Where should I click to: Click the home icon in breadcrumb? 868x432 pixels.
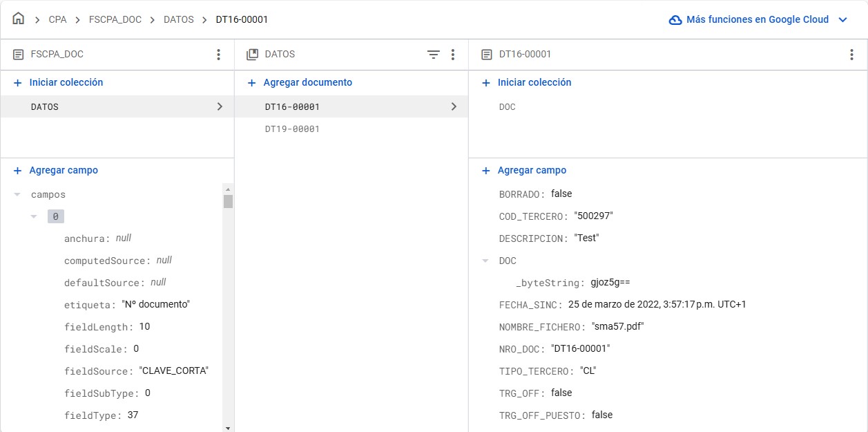tap(18, 19)
